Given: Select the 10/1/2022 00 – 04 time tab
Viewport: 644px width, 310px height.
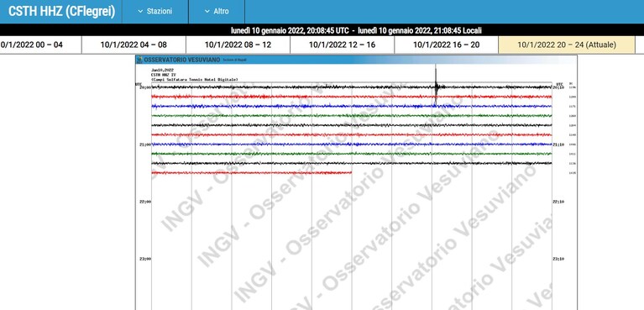Looking at the screenshot, I should (x=40, y=45).
